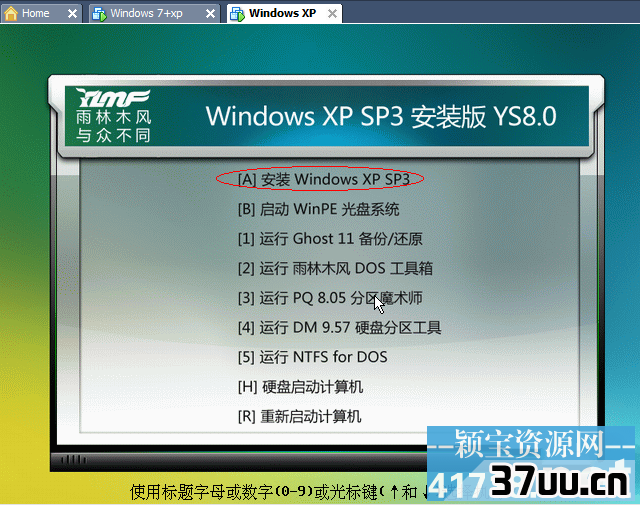The width and height of the screenshot is (640, 506).
Task: Click the YLMF 雨林木风 logo
Action: 113,115
